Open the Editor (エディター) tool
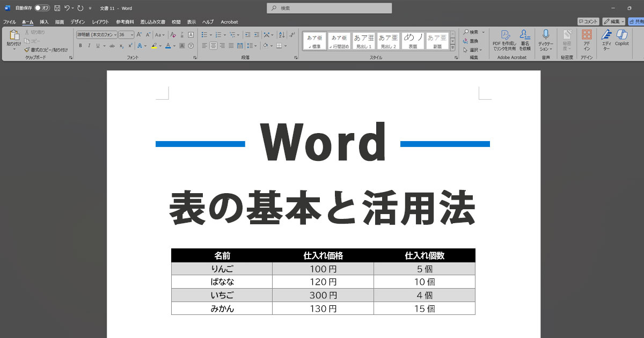Screen dimensions: 644x338 coord(606,38)
